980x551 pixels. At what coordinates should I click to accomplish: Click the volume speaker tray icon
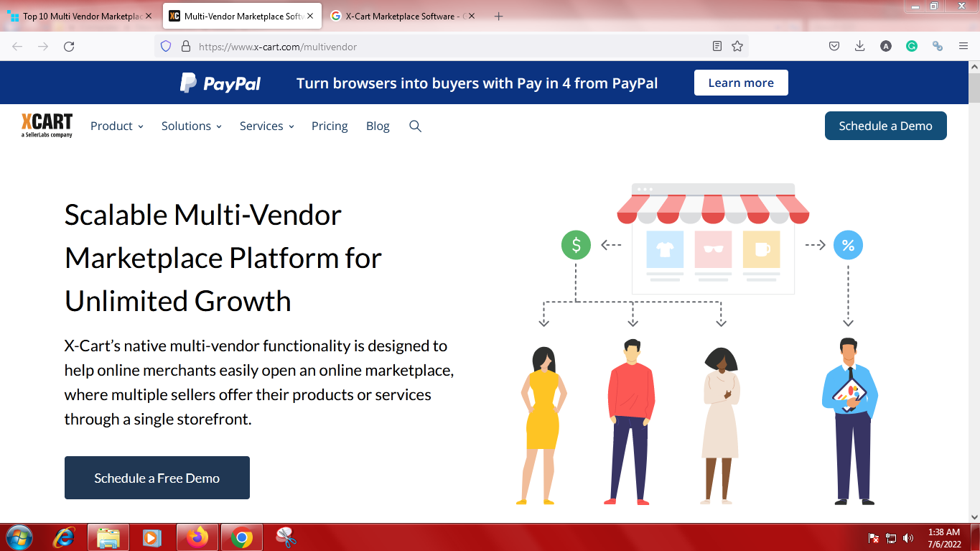pyautogui.click(x=908, y=538)
